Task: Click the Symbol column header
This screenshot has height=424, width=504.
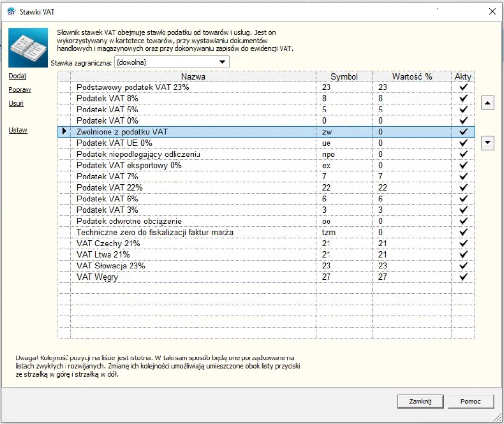Action: [x=344, y=77]
